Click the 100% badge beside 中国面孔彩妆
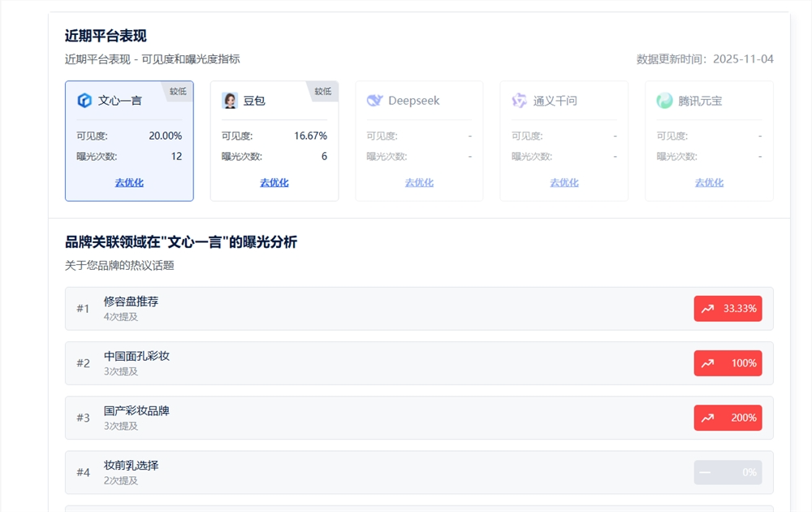Viewport: 812px width, 512px height. (728, 363)
